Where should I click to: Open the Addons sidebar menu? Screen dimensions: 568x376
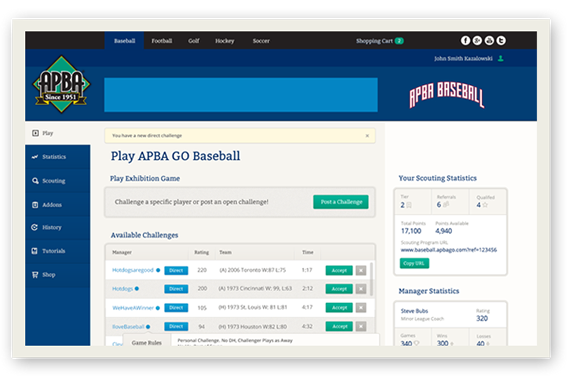58,205
